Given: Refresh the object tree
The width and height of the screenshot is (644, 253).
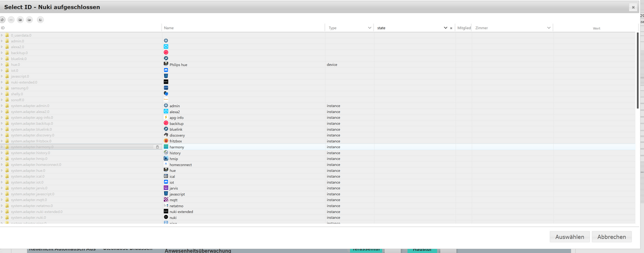Looking at the screenshot, I should point(2,19).
